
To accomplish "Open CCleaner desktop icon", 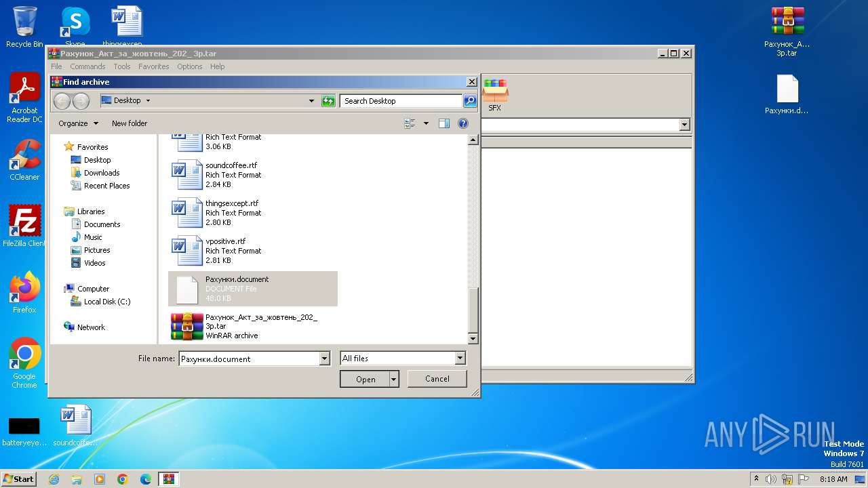I will point(24,160).
